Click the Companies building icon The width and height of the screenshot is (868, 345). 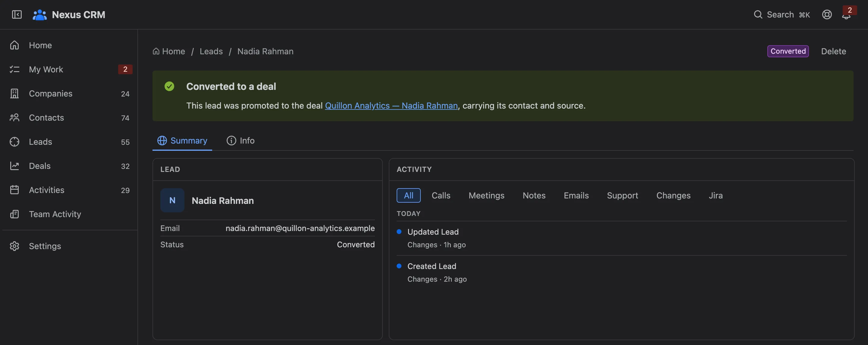coord(14,93)
